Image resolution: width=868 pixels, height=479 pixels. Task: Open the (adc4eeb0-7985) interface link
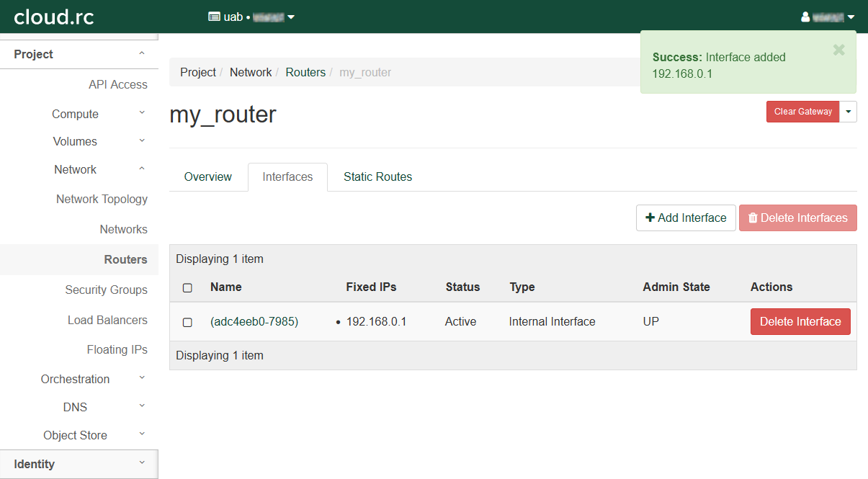click(254, 322)
